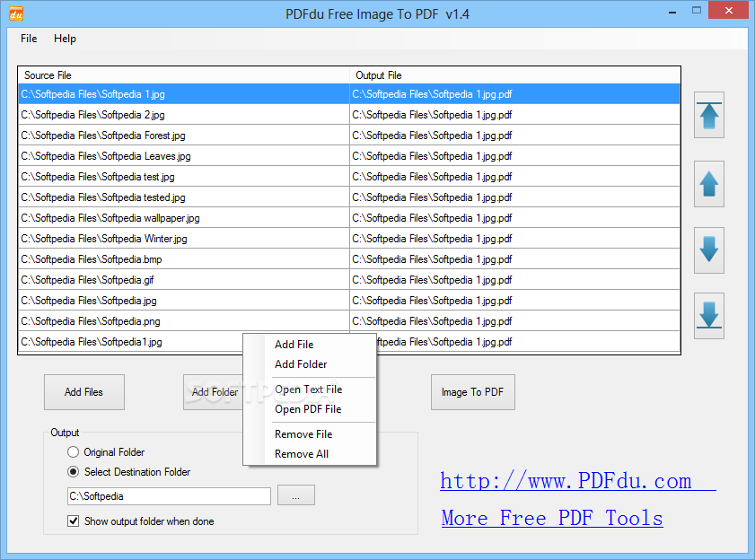Click the browse (...) button for destination
Screen dimensions: 755x560
pyautogui.click(x=296, y=495)
